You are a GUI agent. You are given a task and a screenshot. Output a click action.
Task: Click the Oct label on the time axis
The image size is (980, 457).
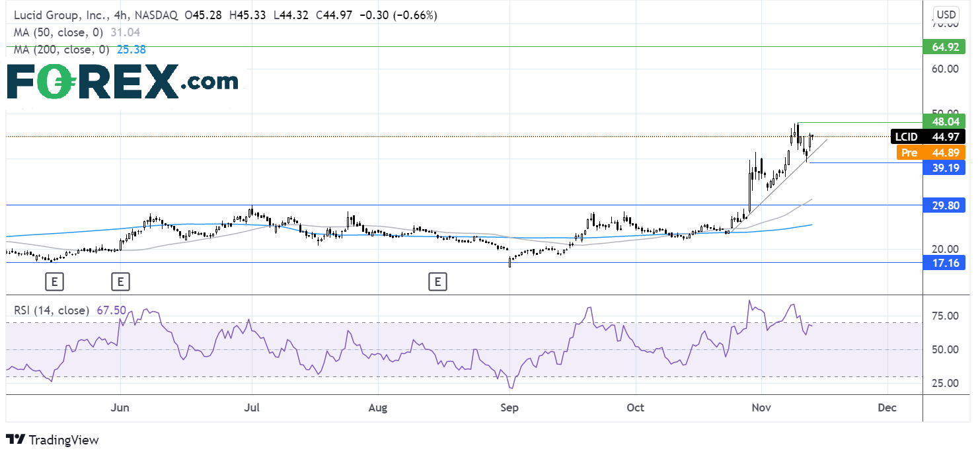[x=636, y=407]
